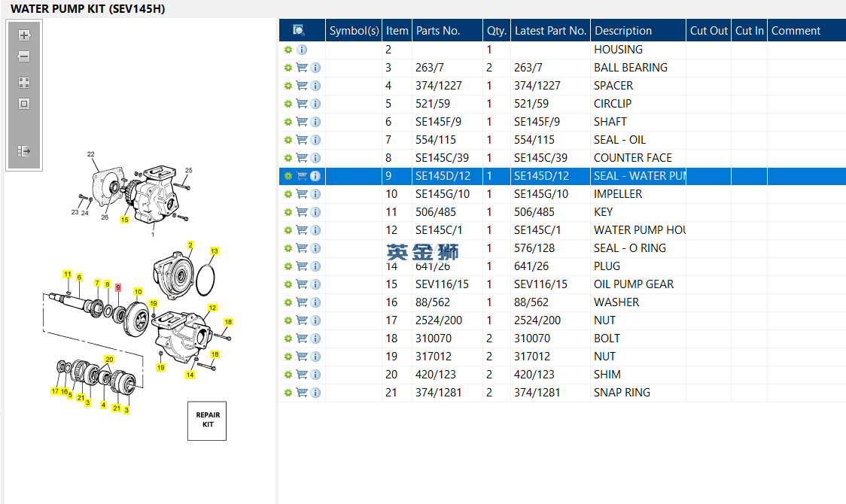Select SNAP RING description cell
This screenshot has width=846, height=504.
(638, 393)
